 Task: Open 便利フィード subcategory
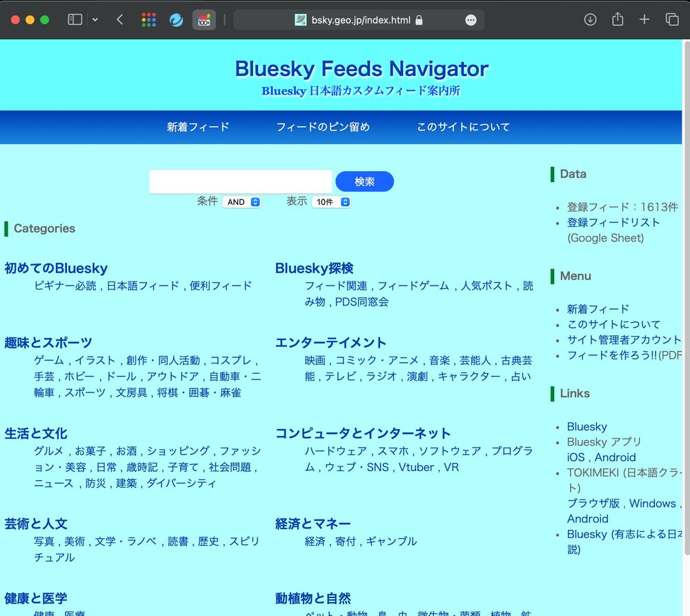point(221,286)
